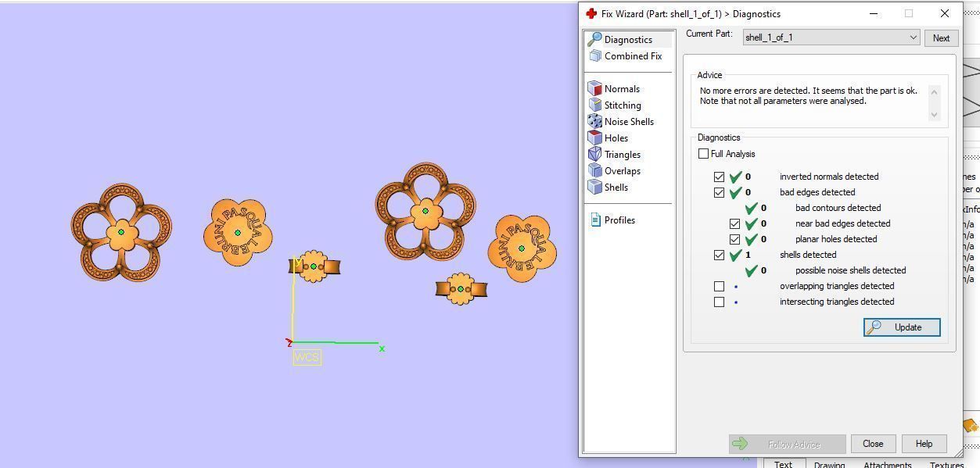980x468 pixels.
Task: Select the left engraved PASQUALE BRUNI flower
Action: 238,232
